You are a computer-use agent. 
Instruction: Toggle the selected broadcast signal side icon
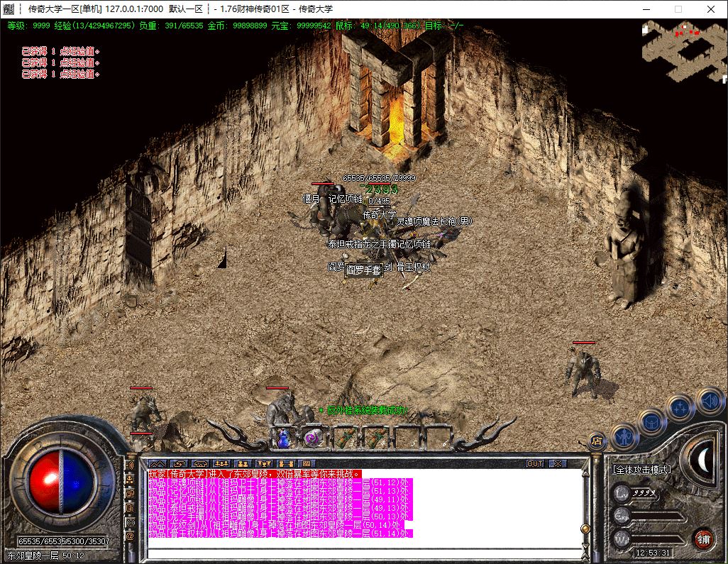click(130, 523)
